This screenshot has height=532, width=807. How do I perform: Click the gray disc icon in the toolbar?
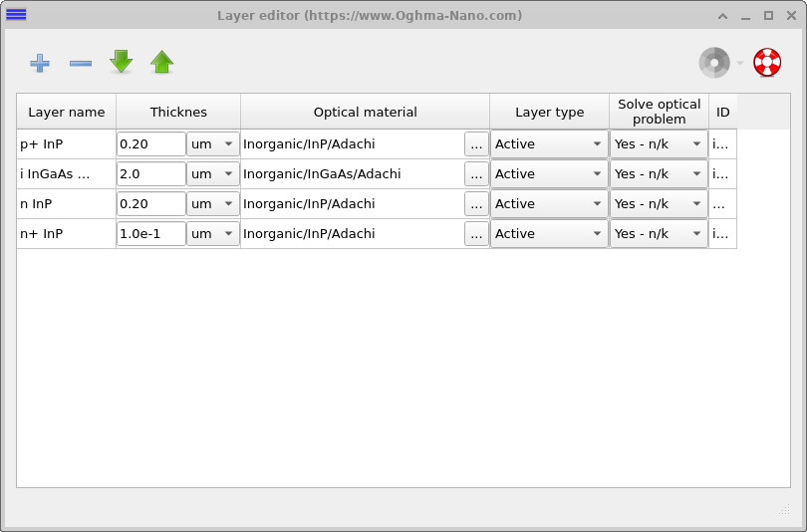click(x=714, y=63)
